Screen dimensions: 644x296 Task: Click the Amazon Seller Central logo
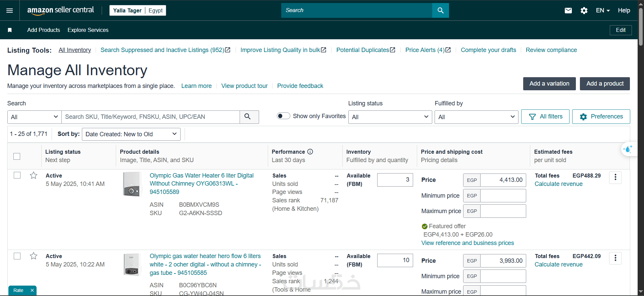60,10
